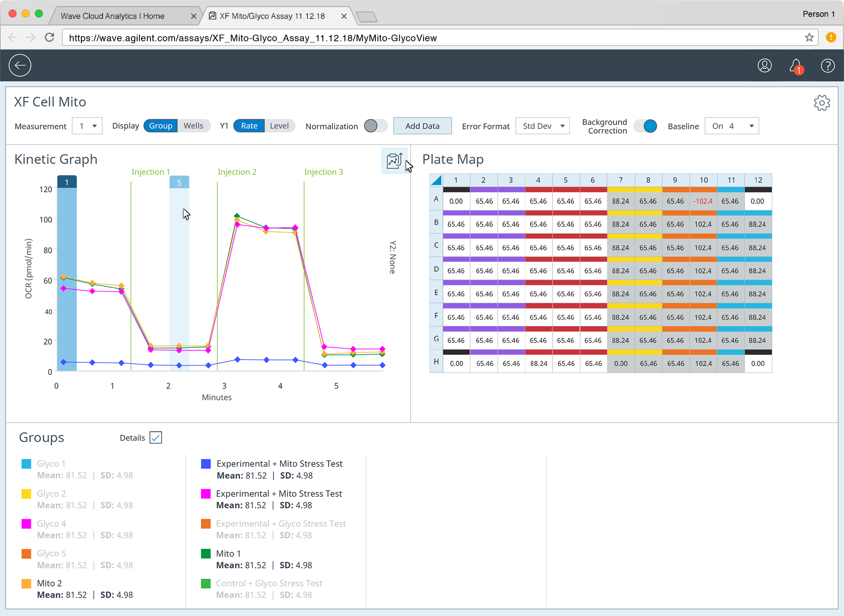Close the XF Mito/Glyco Assay tab
Viewport: 844px width, 616px height.
(x=344, y=16)
